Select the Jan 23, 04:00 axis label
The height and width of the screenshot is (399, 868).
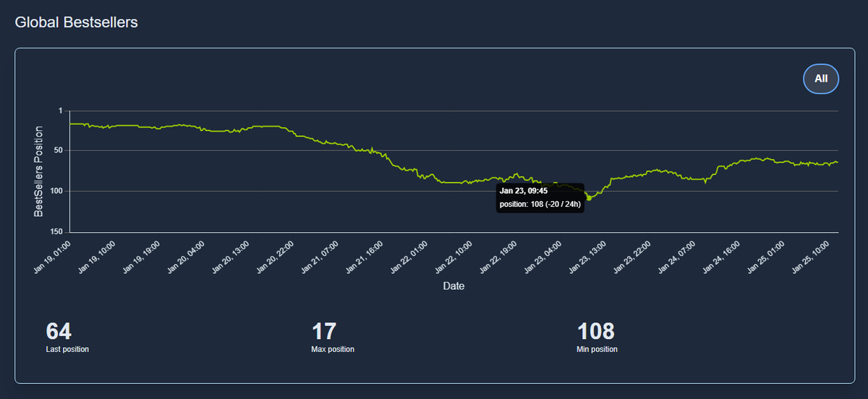(544, 256)
